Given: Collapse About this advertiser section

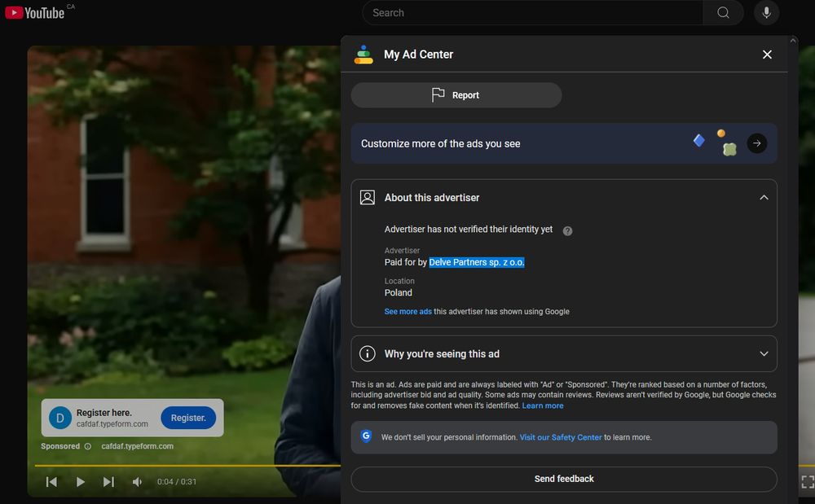Looking at the screenshot, I should click(x=763, y=198).
